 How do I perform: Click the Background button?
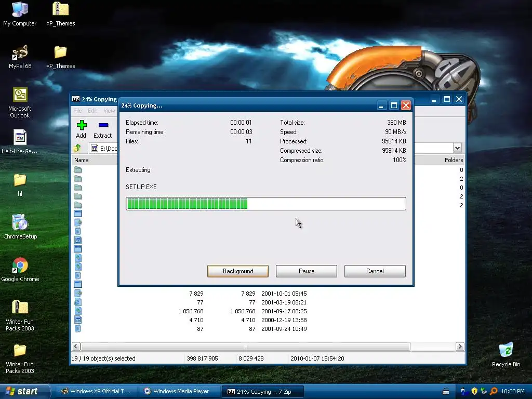tap(238, 271)
